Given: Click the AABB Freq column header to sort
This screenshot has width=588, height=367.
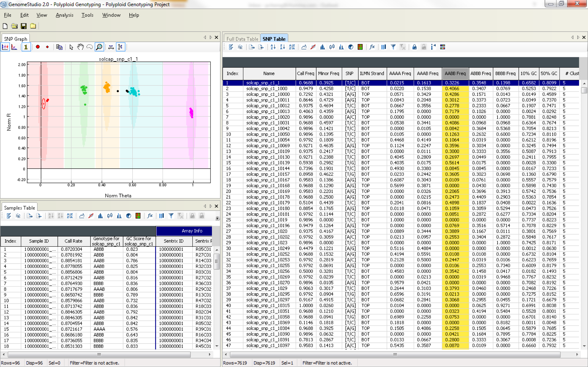Looking at the screenshot, I should [x=455, y=73].
